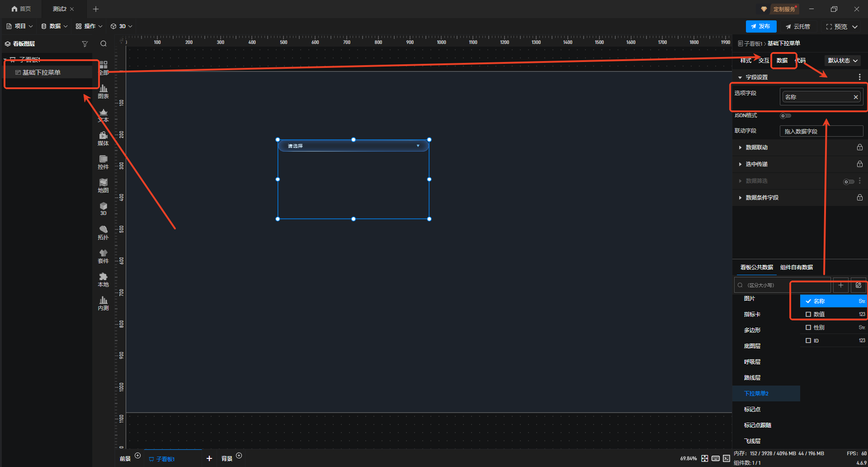
Task: Click the add data plus icon
Action: (x=840, y=285)
